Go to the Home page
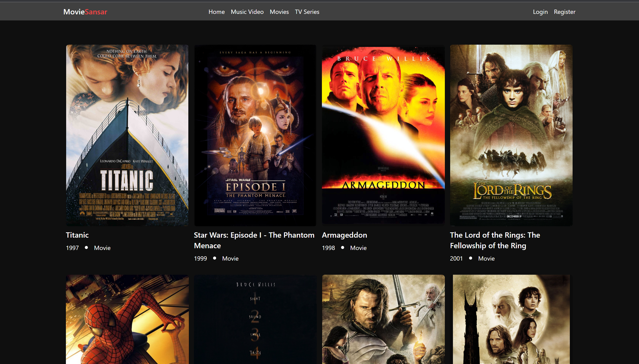 point(216,12)
